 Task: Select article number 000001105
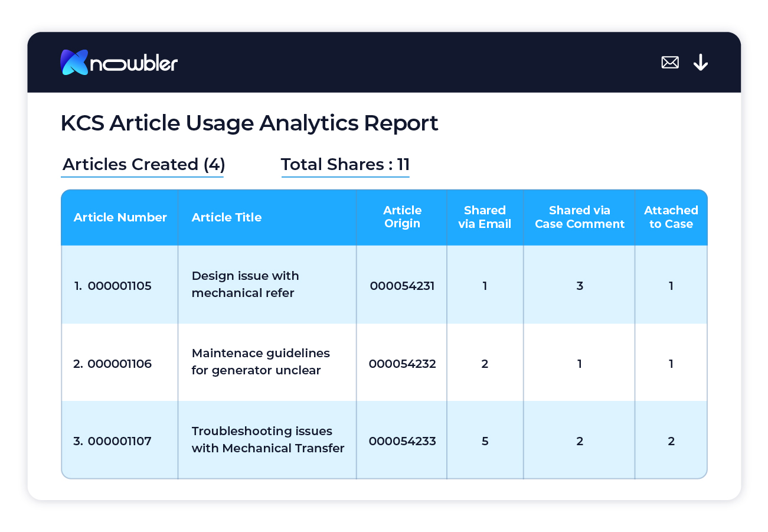[120, 286]
